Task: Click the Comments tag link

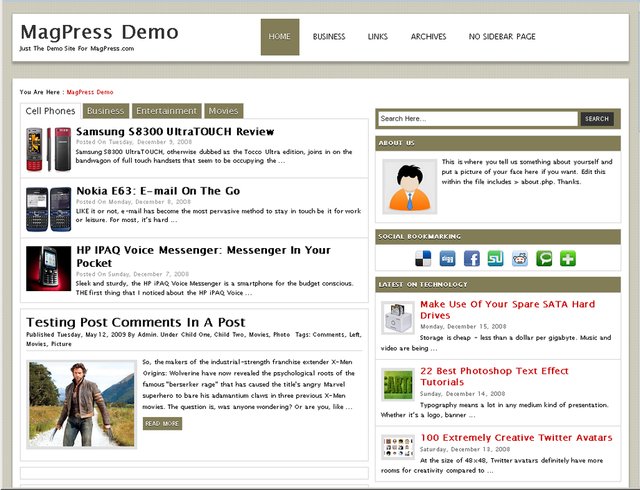Action: (x=329, y=335)
